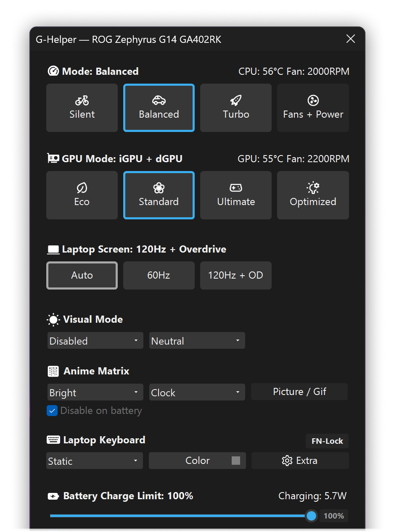Click Laptop Screen: 120Hz + Overdrive heading

tap(144, 249)
